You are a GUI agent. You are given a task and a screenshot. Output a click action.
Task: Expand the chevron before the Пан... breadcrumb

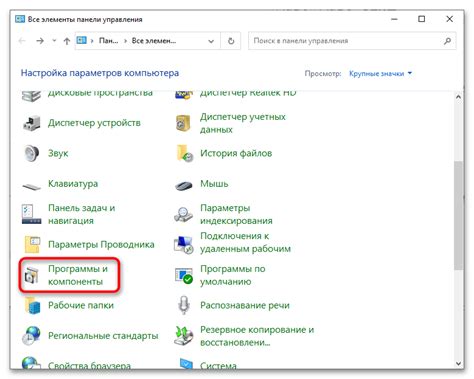pyautogui.click(x=92, y=41)
